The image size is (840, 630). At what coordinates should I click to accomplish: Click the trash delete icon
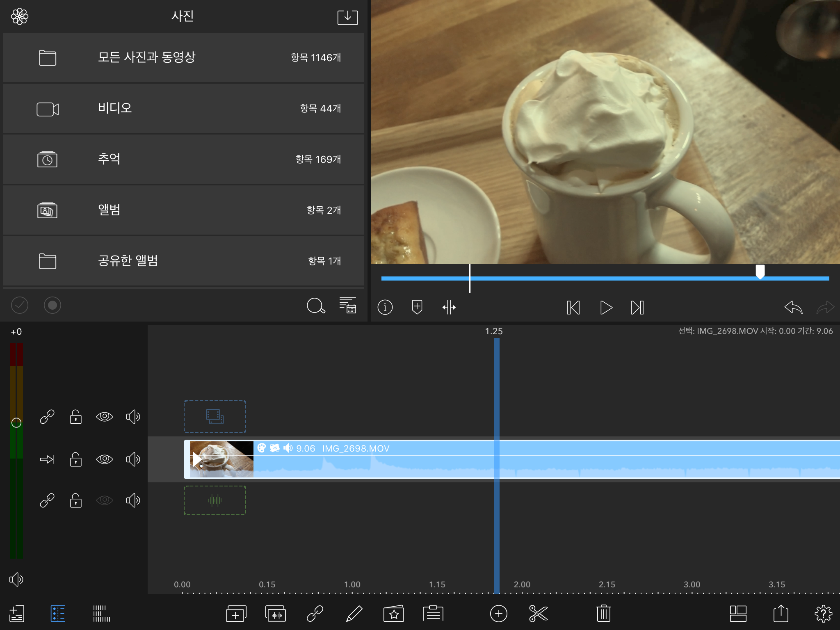[x=603, y=614]
